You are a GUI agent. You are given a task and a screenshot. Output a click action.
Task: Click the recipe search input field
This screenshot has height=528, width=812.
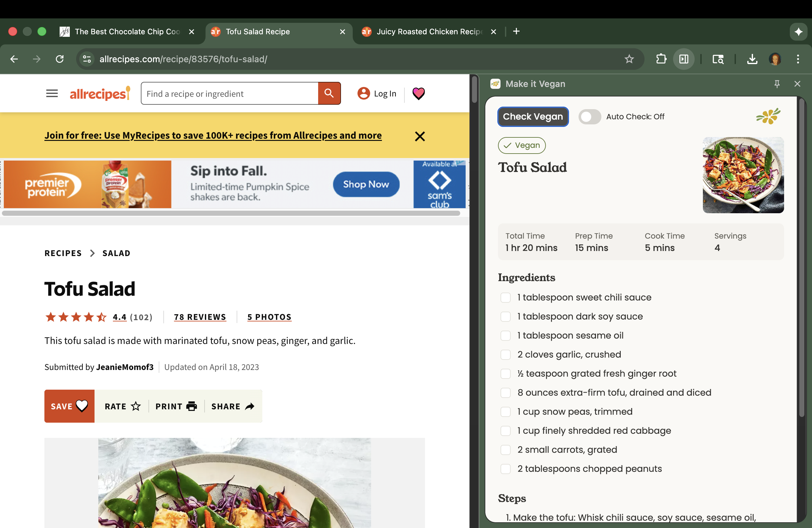tap(230, 94)
